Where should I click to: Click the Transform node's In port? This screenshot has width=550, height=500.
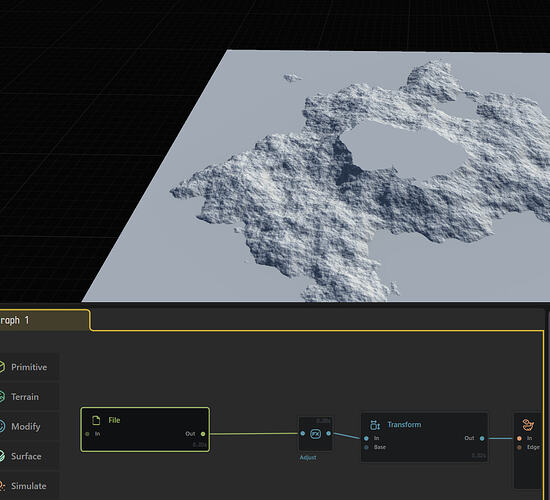click(366, 438)
